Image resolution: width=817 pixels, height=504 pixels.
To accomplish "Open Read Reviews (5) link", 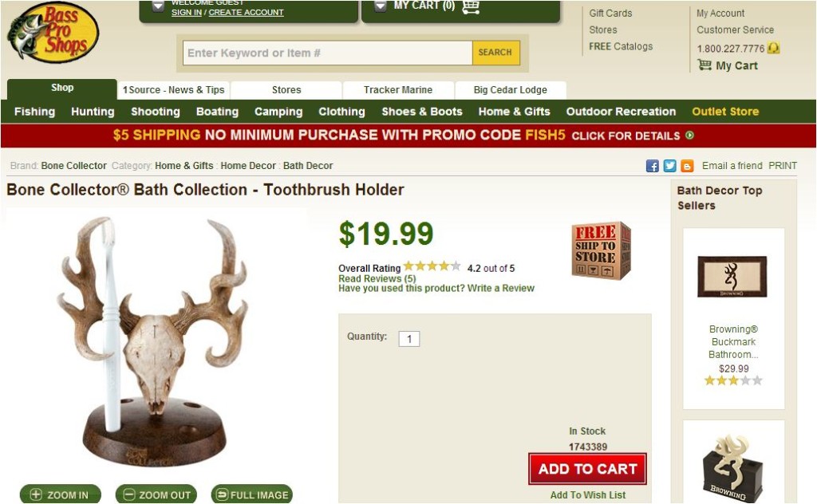I will (x=377, y=278).
